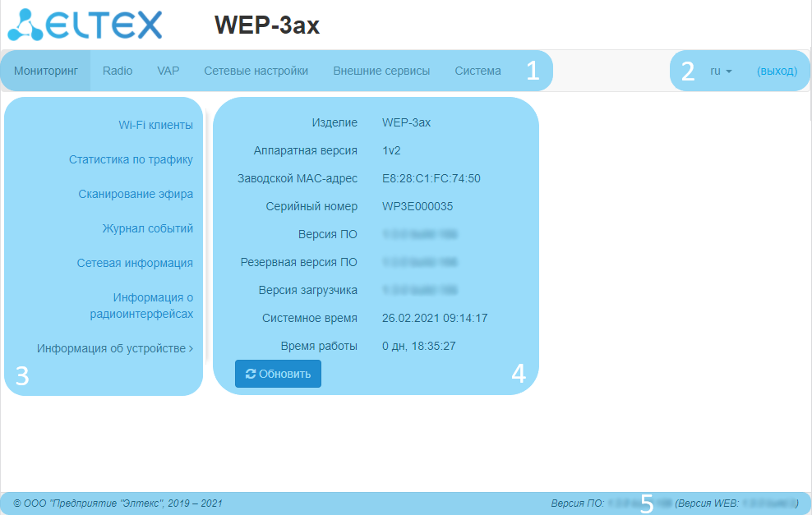Click MAC address E8:28:C1:FC:74:50 value
This screenshot has width=812, height=515.
pyautogui.click(x=431, y=178)
